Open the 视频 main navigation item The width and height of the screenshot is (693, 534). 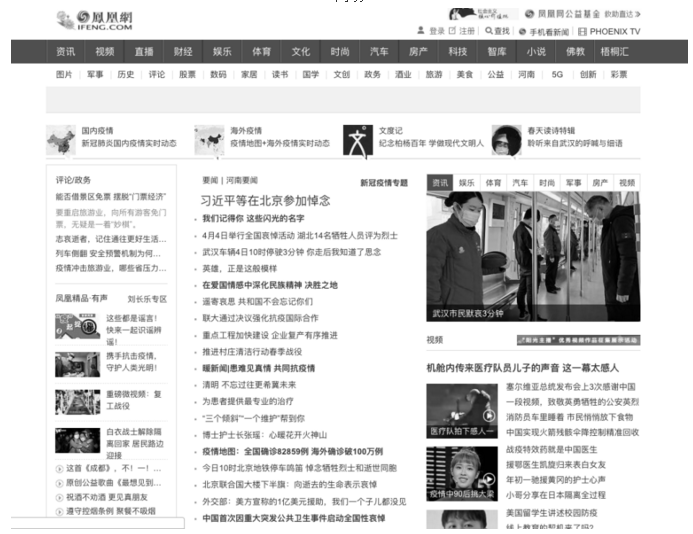[x=105, y=52]
